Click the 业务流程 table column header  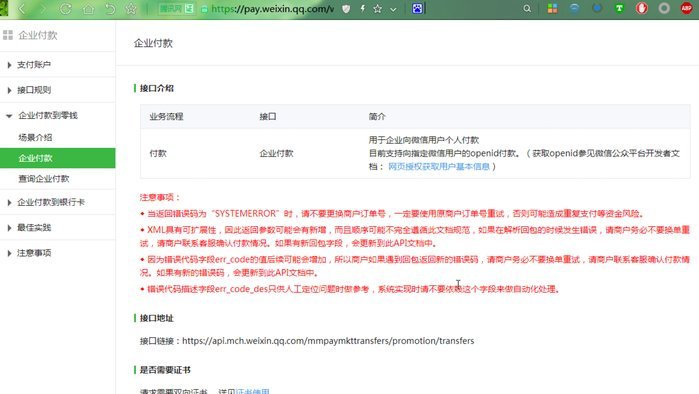point(166,117)
